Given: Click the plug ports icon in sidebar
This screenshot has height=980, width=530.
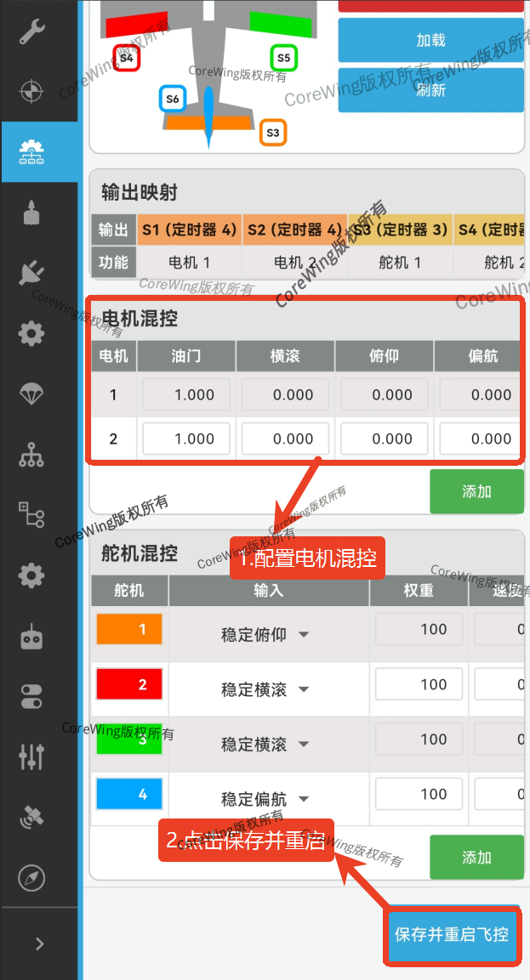Looking at the screenshot, I should [x=31, y=273].
